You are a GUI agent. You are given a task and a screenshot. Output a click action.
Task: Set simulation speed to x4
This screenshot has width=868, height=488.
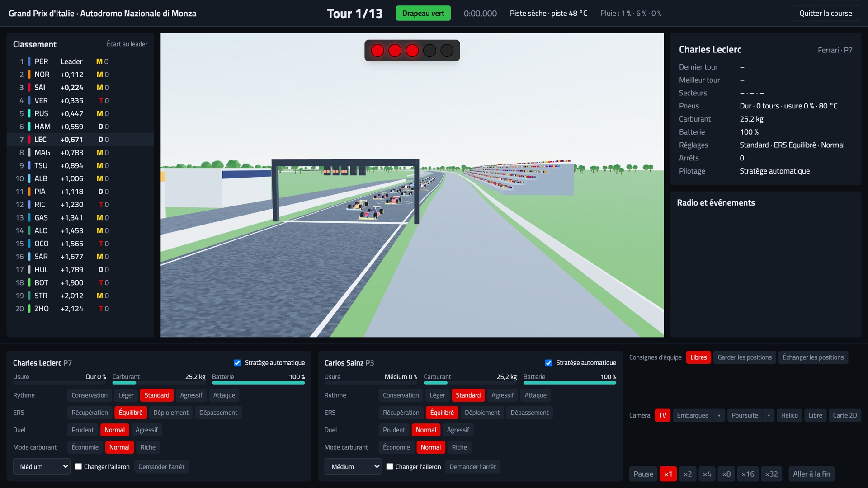707,474
